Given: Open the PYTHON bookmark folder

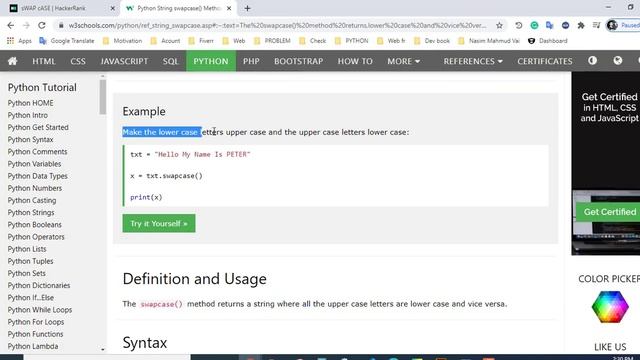Looking at the screenshot, I should tap(351, 41).
